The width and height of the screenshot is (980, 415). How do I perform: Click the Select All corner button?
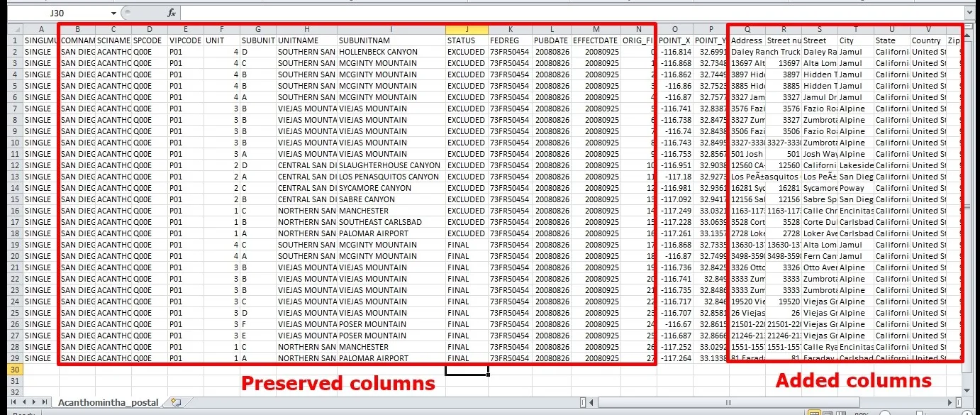(x=13, y=29)
